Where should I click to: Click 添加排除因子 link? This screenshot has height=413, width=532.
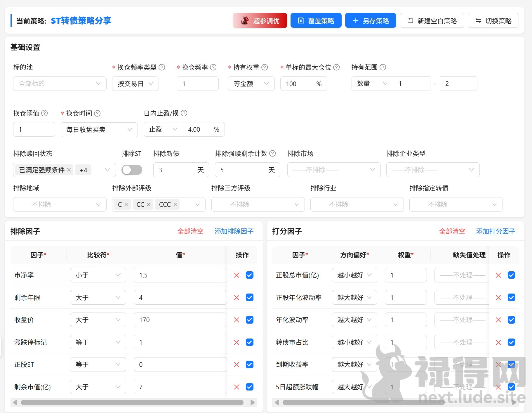234,231
